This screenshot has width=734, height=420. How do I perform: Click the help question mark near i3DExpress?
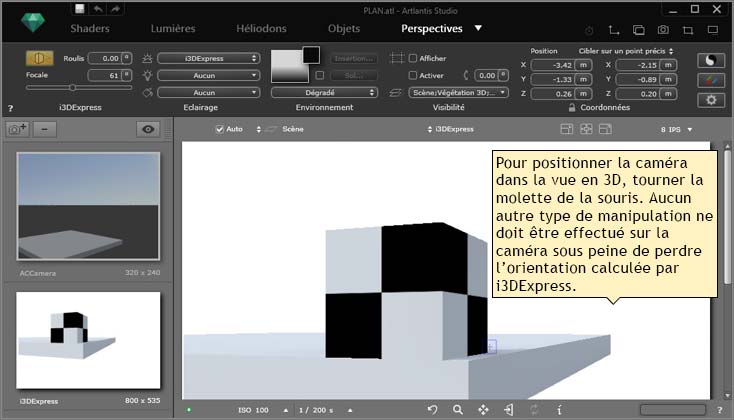(10, 109)
